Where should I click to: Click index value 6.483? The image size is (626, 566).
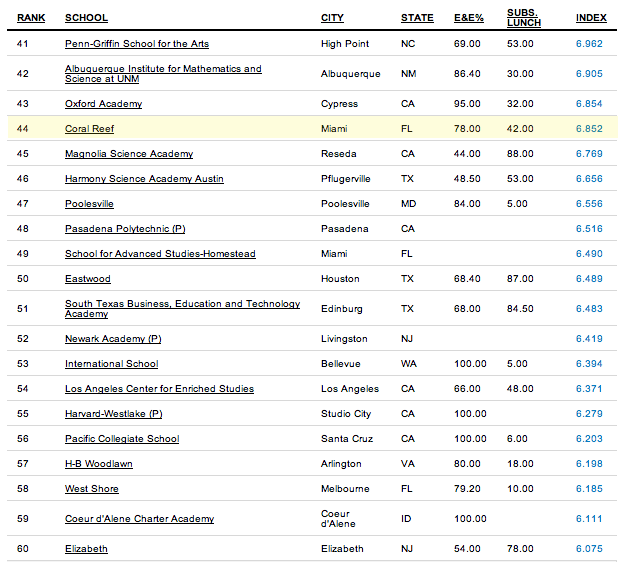[589, 309]
